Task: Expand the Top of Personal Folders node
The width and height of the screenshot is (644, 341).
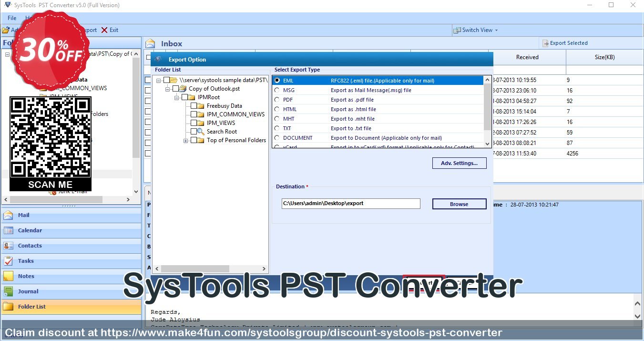Action: click(186, 140)
